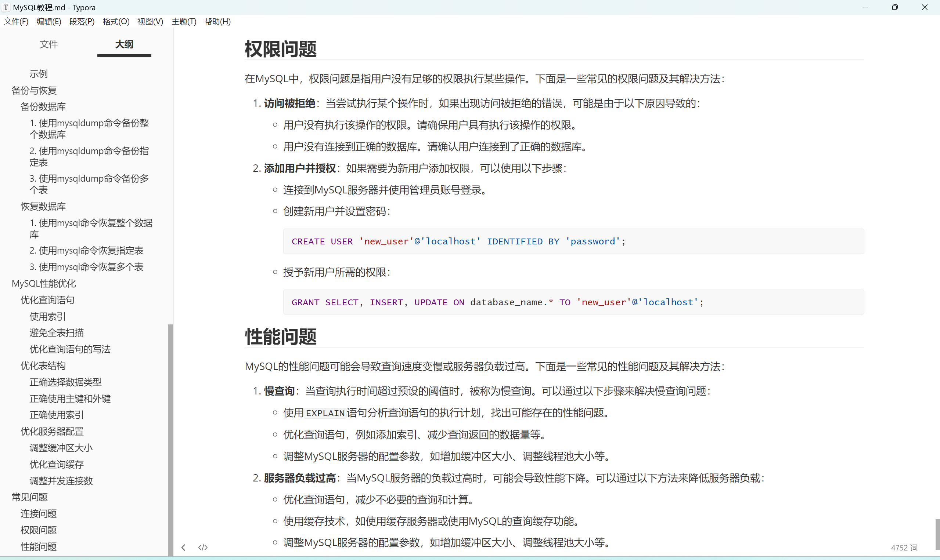
Task: Open the 4752 词 word count popup
Action: [904, 548]
